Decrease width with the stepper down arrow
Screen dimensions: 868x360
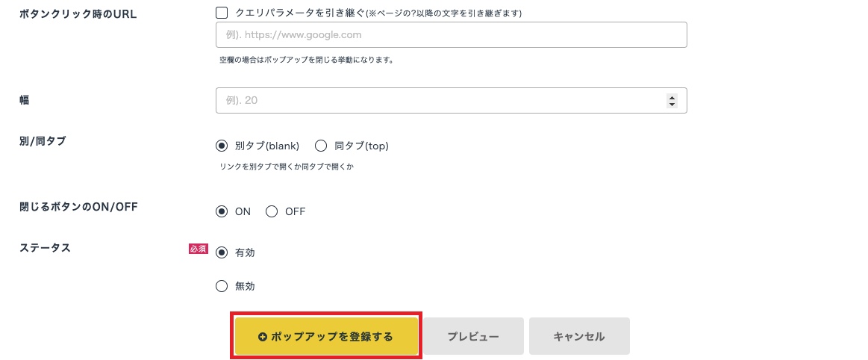click(x=672, y=105)
